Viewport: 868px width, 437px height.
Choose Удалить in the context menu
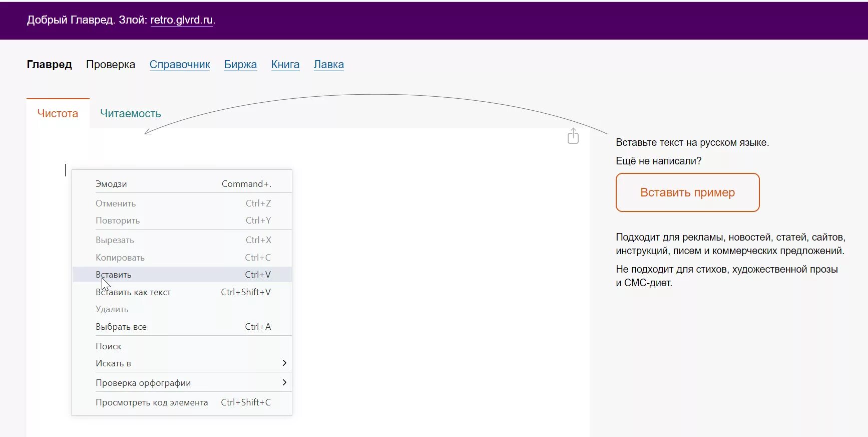coord(182,309)
